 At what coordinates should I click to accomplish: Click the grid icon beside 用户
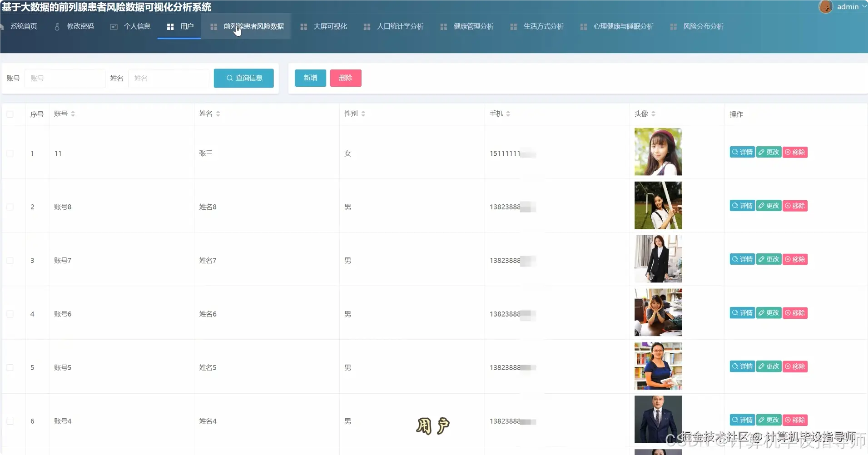[x=170, y=27]
